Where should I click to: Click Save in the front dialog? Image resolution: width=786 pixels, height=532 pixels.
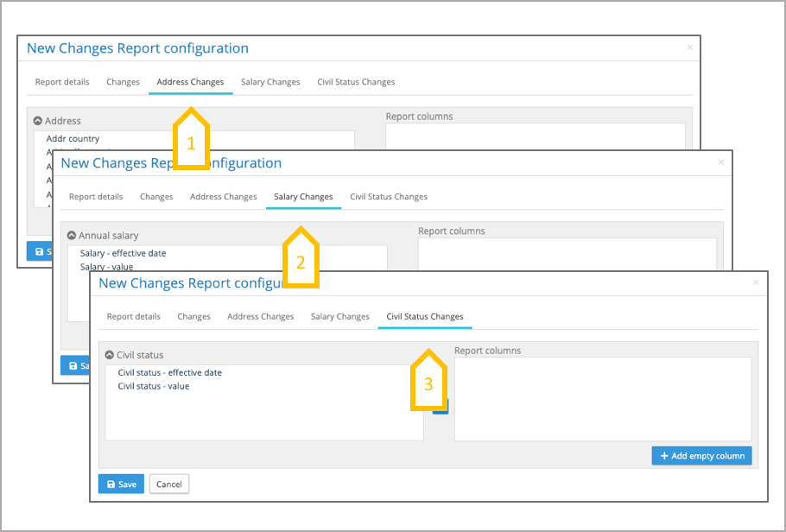pos(120,484)
